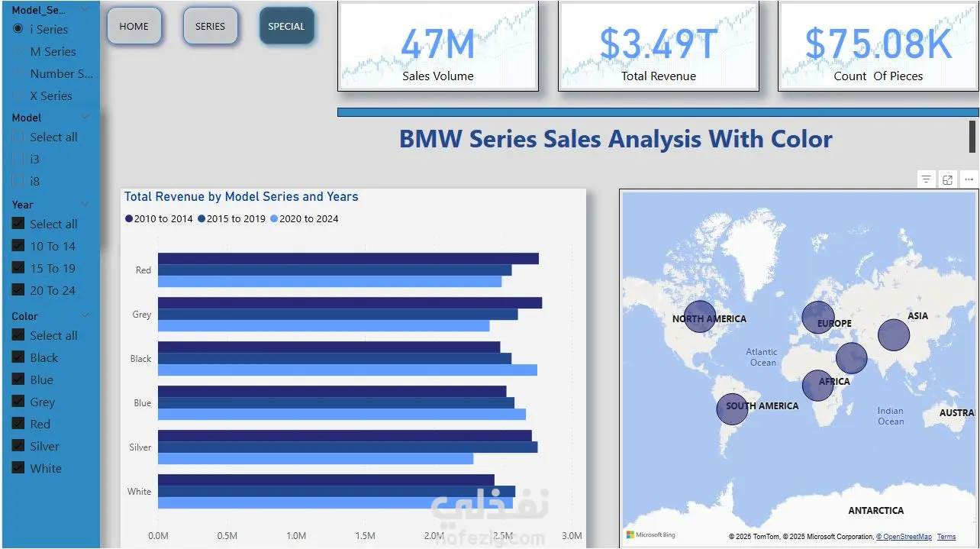Open the filters icon above the map
980x549 pixels.
coord(926,179)
